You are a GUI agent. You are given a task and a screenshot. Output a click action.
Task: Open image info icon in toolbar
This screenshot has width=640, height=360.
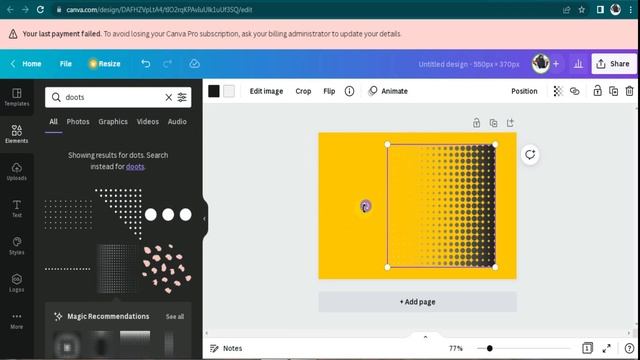click(x=349, y=91)
